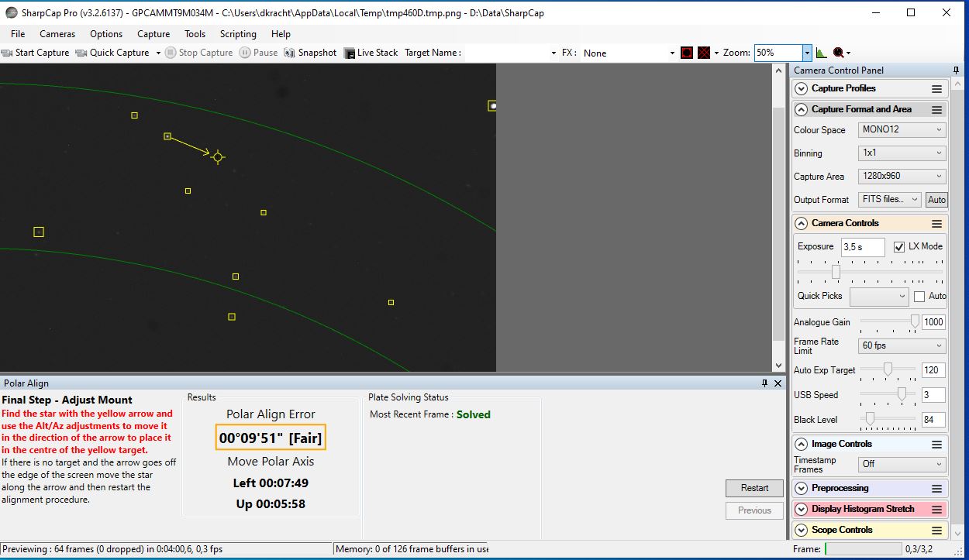Open the Capture Profiles hamburger menu
Screen dimensions: 969x560
(x=936, y=89)
